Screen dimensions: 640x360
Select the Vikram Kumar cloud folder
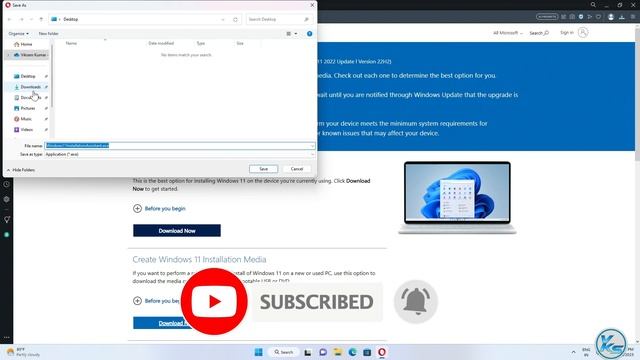[30, 55]
